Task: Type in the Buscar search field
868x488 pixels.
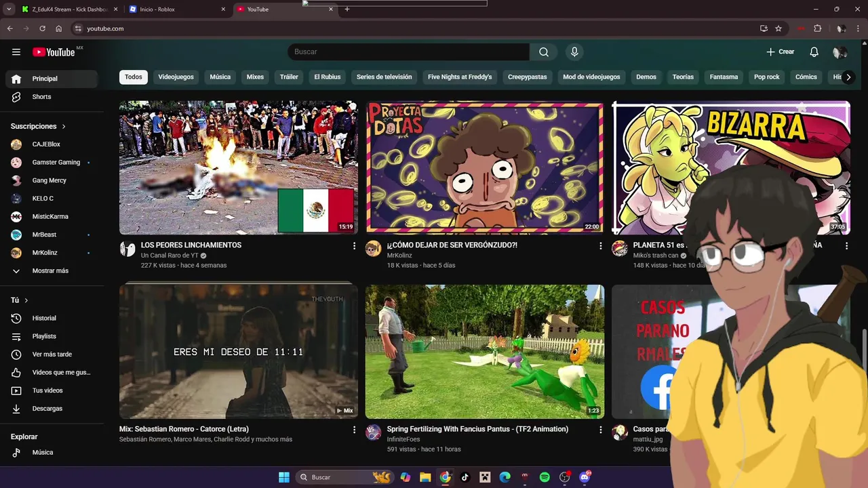Action: [408, 52]
